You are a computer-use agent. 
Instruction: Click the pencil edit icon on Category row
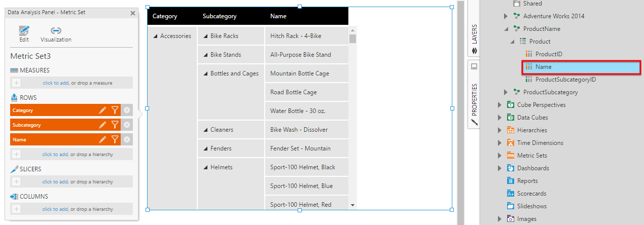102,110
